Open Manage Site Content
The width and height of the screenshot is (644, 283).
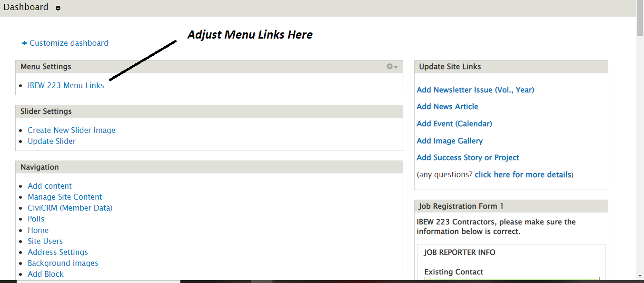pyautogui.click(x=65, y=197)
